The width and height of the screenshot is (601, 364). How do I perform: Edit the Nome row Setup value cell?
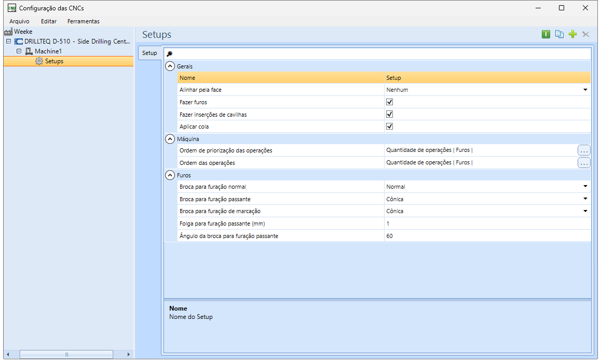click(487, 78)
